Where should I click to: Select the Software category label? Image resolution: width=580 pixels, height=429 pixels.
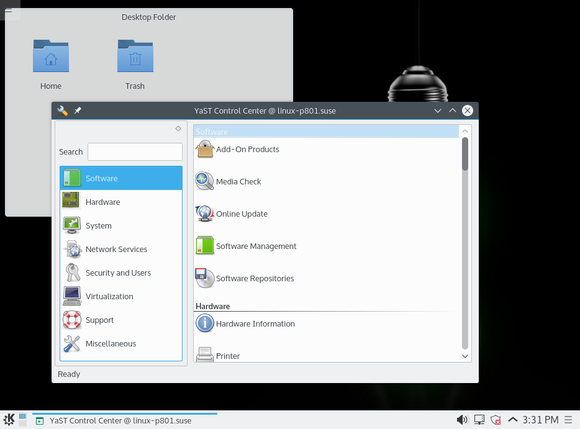coord(102,178)
